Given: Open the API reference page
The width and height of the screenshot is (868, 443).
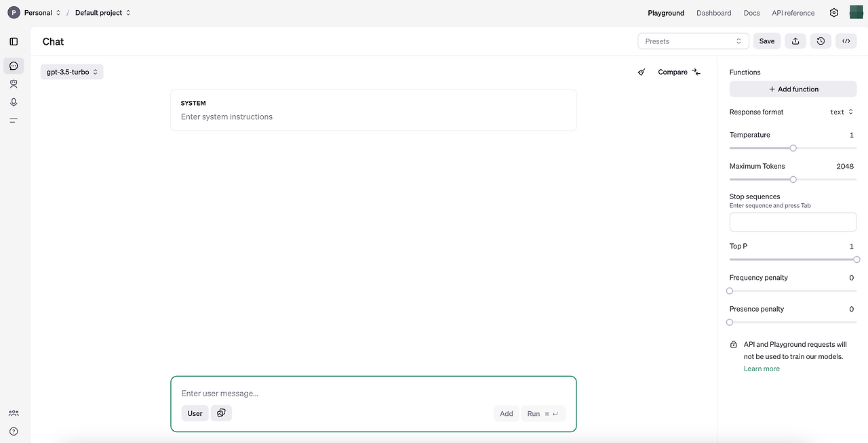Looking at the screenshot, I should (x=793, y=12).
